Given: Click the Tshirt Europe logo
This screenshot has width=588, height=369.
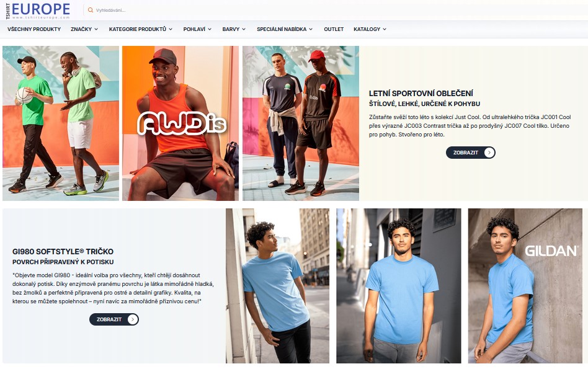Looking at the screenshot, I should [38, 10].
